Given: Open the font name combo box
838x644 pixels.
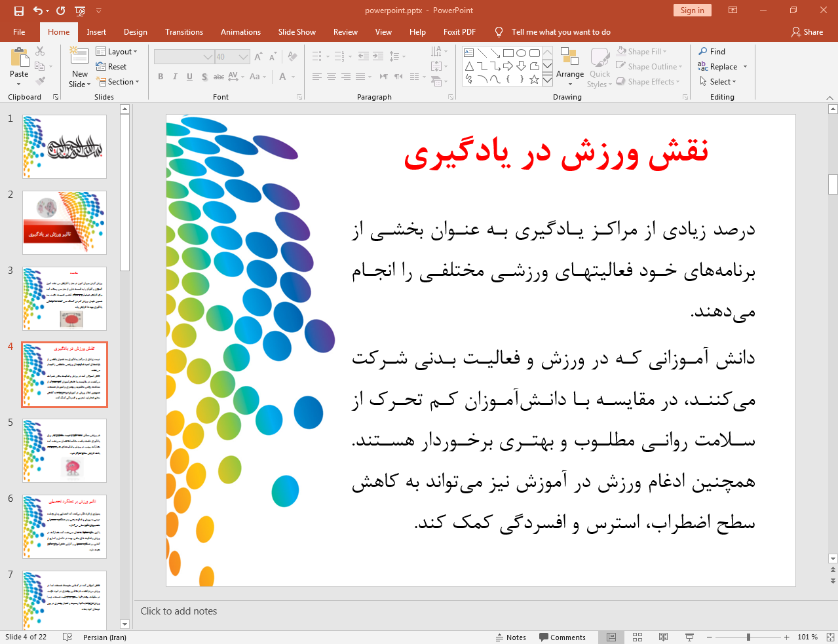Looking at the screenshot, I should (184, 57).
